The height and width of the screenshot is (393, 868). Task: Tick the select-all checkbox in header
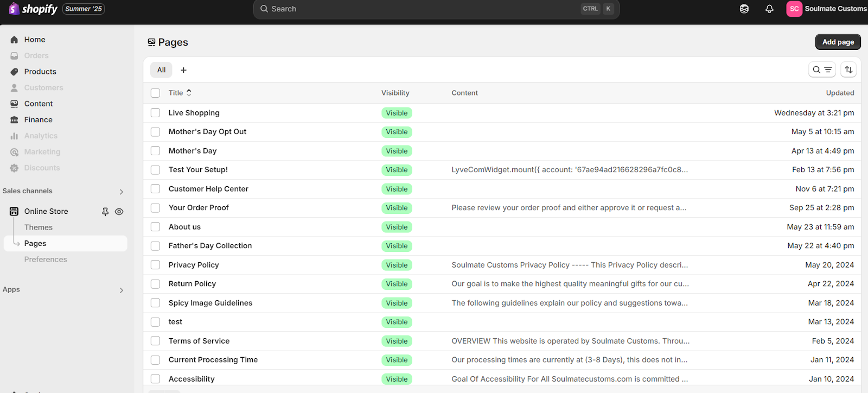pos(156,93)
